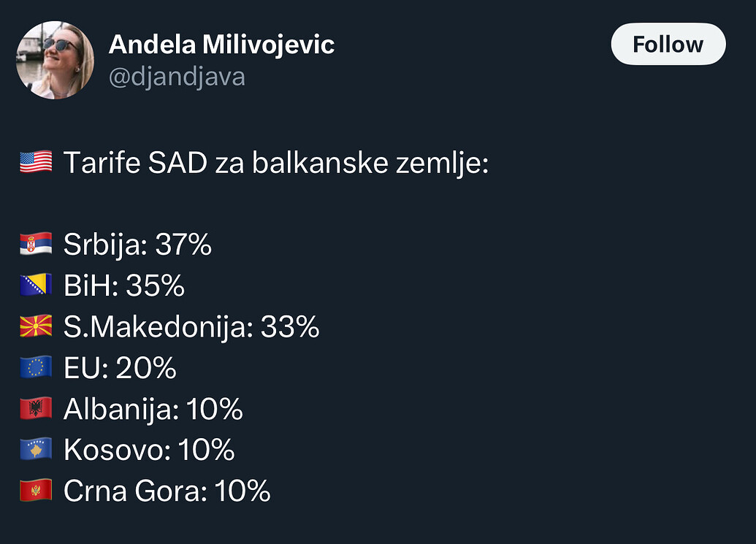Click the Montenegro flag emoji

[x=36, y=491]
